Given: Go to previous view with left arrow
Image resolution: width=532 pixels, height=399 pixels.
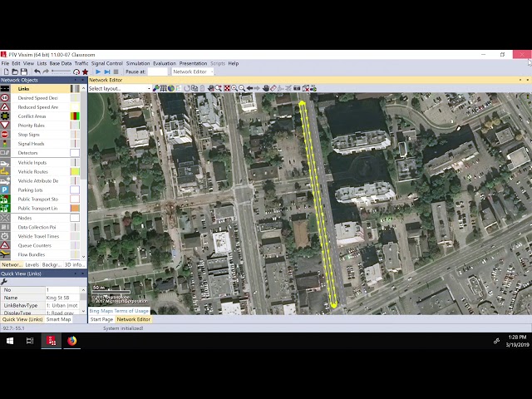Looking at the screenshot, I should pyautogui.click(x=249, y=88).
